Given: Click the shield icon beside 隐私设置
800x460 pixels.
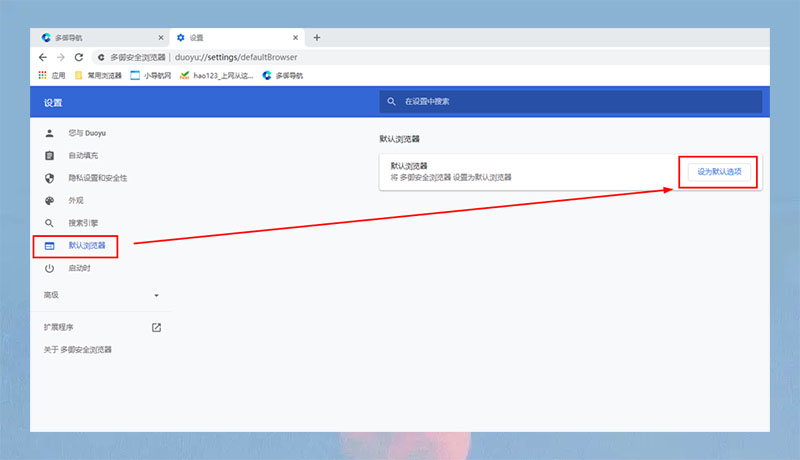Looking at the screenshot, I should (x=49, y=178).
